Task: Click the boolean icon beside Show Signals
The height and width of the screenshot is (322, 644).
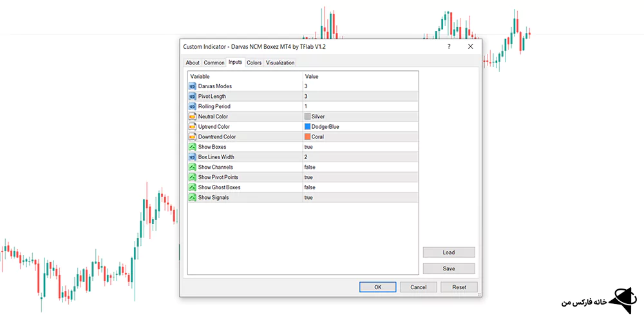Action: coord(192,198)
